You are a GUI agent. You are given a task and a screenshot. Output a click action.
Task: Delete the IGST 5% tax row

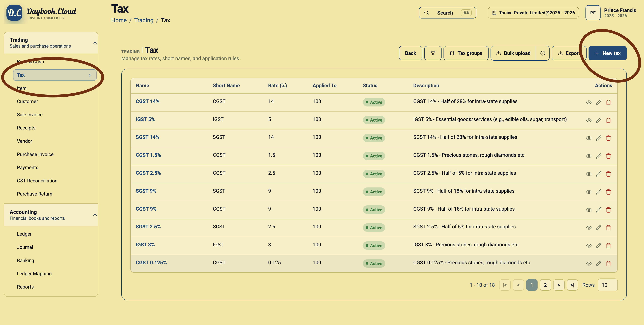pos(608,120)
